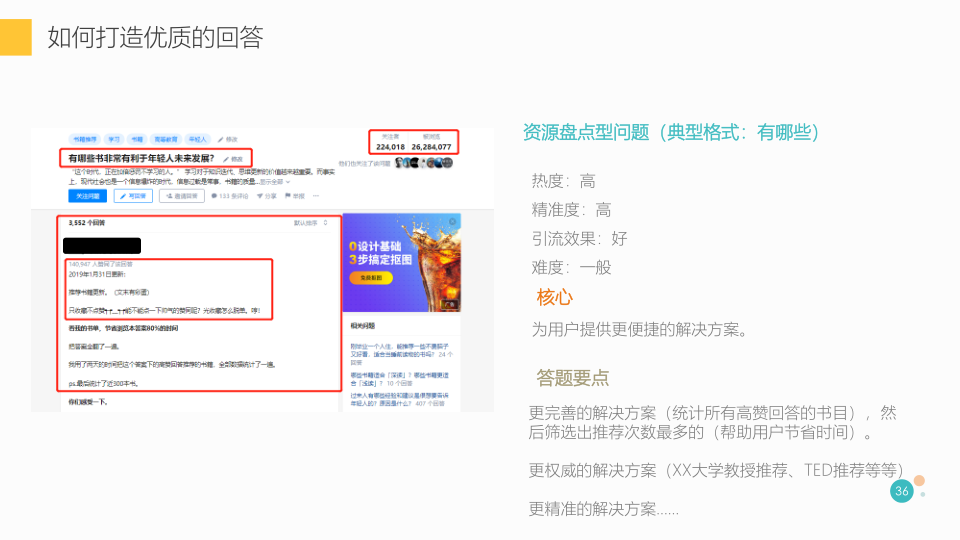The height and width of the screenshot is (540, 960).
Task: Open first related question with 24 个回答
Action: (x=402, y=354)
